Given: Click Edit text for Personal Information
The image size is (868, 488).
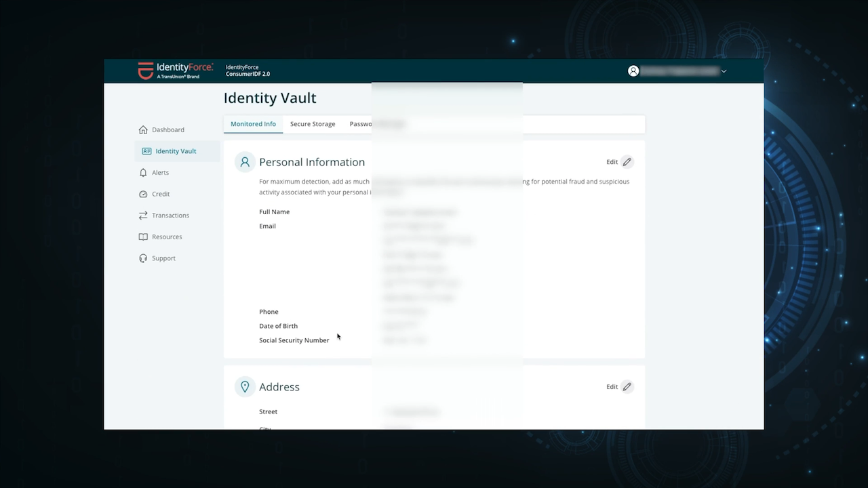Looking at the screenshot, I should pos(612,162).
